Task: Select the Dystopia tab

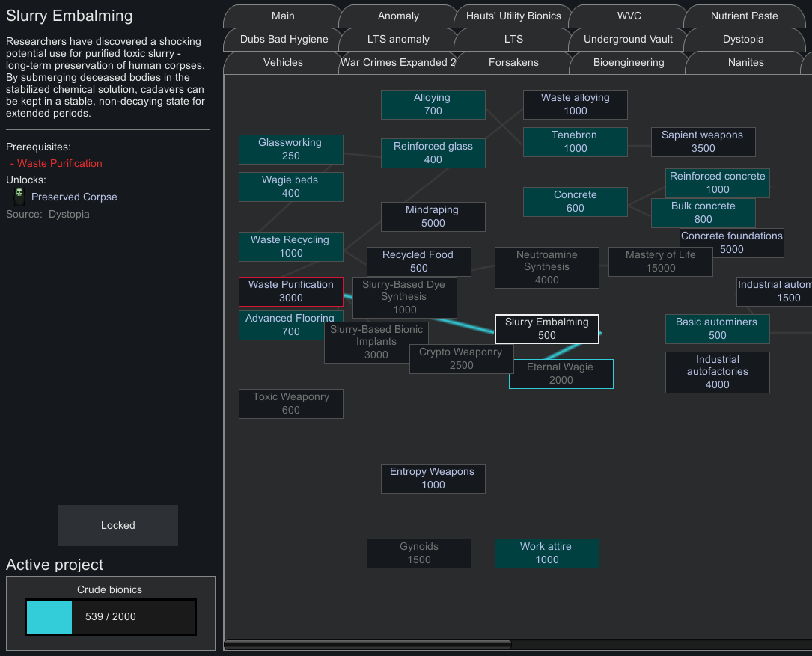Action: point(743,40)
